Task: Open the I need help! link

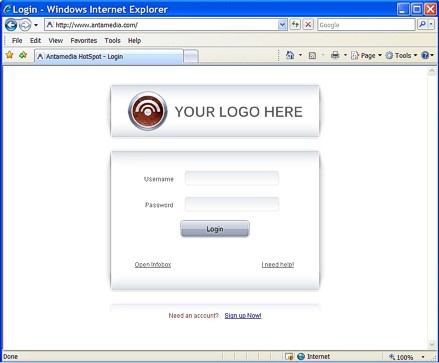Action: (278, 264)
